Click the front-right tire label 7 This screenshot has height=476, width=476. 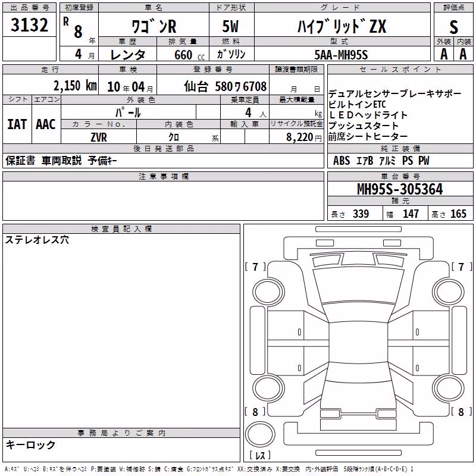[462, 267]
